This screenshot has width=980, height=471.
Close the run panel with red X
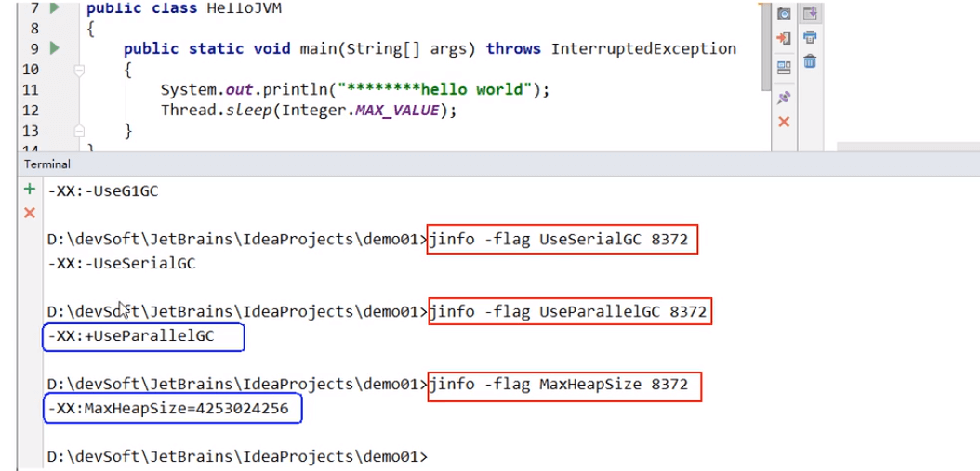pyautogui.click(x=784, y=122)
